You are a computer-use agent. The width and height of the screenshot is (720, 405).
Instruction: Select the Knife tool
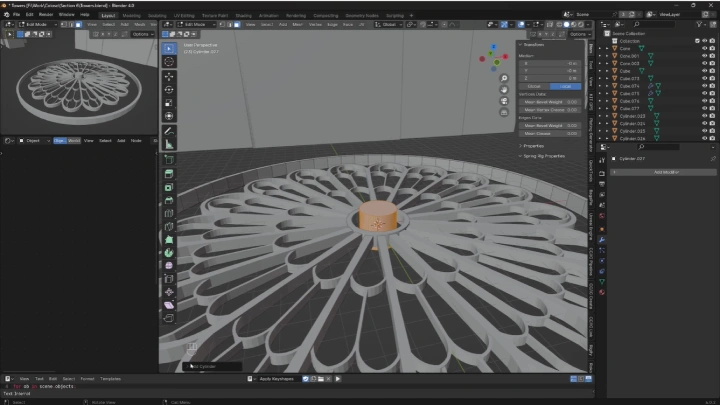click(169, 227)
